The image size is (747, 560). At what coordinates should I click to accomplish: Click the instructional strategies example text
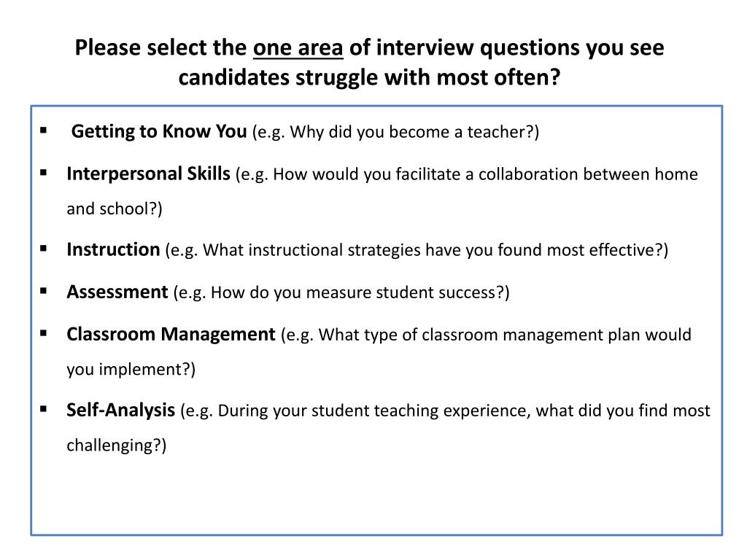pos(417,250)
